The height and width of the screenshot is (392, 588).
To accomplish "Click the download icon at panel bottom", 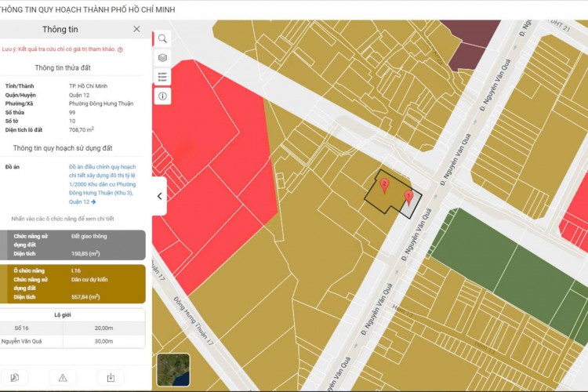I will click(111, 377).
